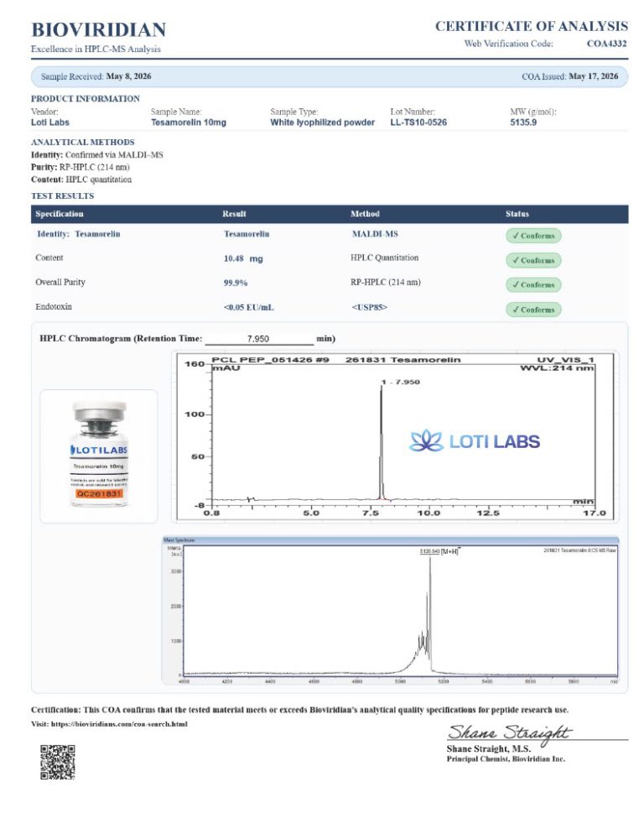
Task: Click the BIOVIRIDIAN logo heading
Action: 98,30
